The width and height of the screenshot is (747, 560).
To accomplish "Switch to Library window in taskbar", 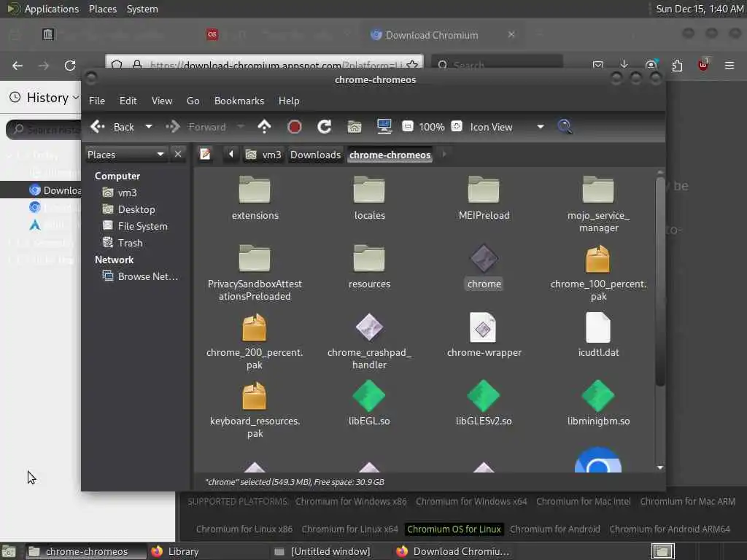I will [x=206, y=551].
